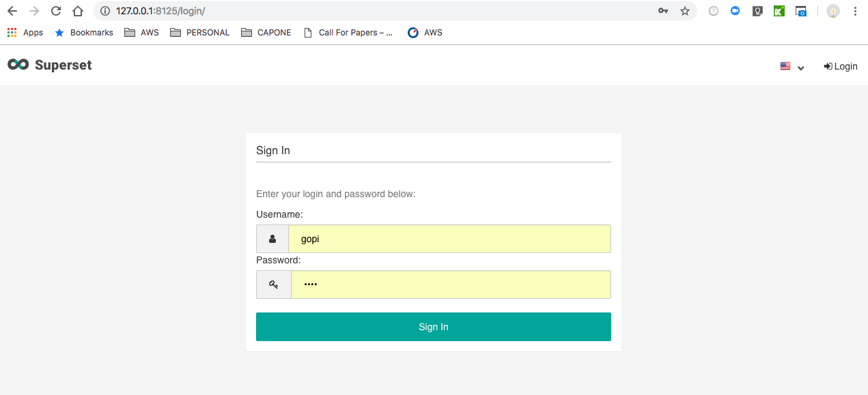Focus the Username field containing gopi
This screenshot has width=868, height=395.
pos(449,239)
